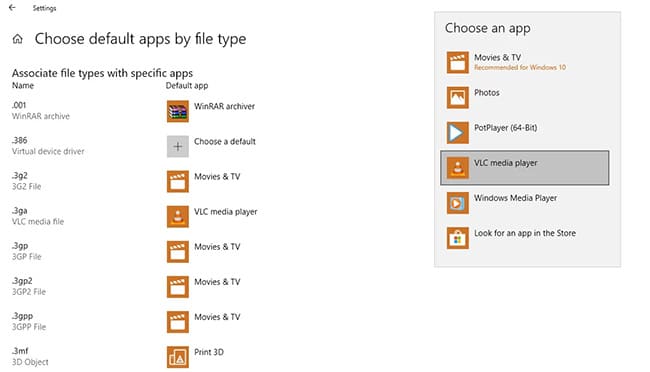This screenshot has width=650, height=372.
Task: Choose Movies & TV recommended for Windows 10
Action: pyautogui.click(x=525, y=62)
